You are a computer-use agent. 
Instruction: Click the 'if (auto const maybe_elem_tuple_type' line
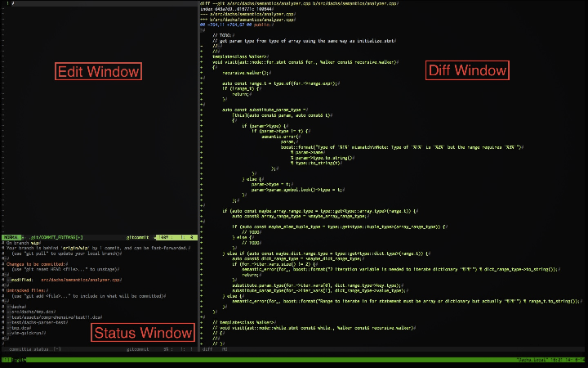coord(340,227)
